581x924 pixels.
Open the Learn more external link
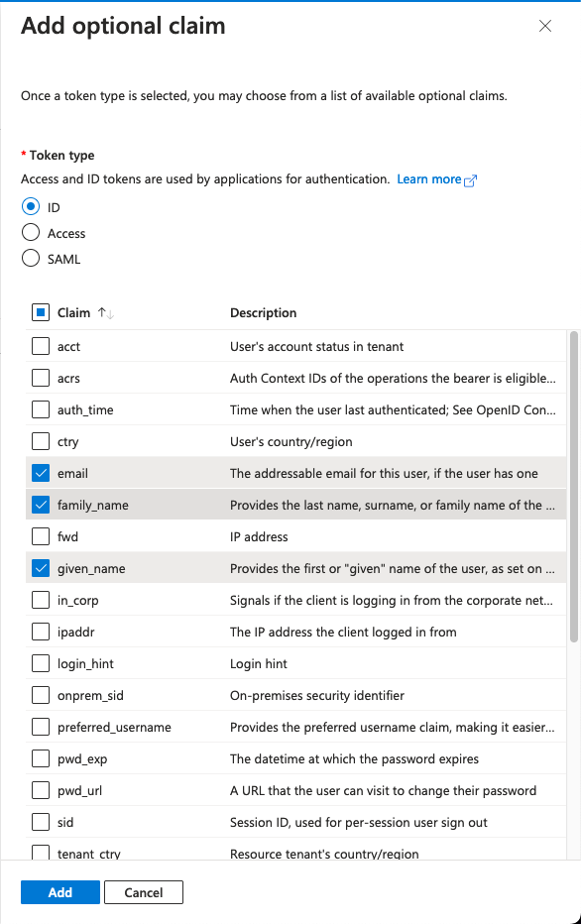point(436,179)
